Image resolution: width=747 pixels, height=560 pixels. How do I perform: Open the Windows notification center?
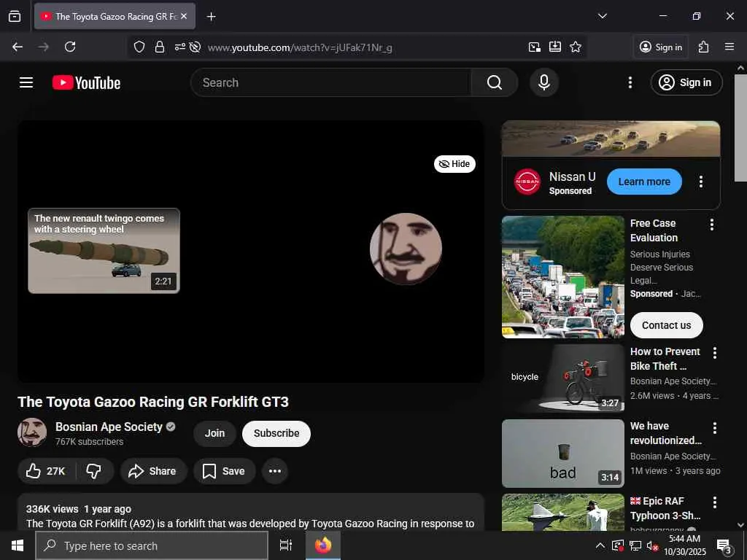click(x=724, y=546)
